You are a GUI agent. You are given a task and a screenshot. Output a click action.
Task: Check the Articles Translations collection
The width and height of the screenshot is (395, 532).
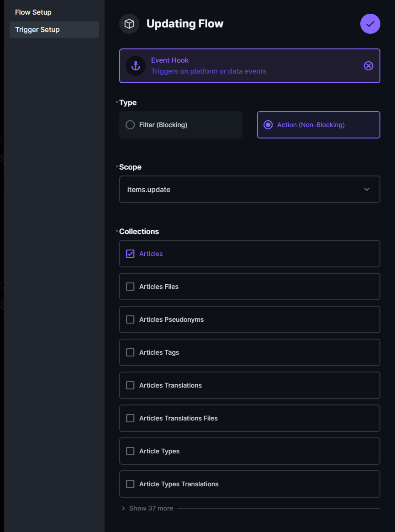(130, 385)
